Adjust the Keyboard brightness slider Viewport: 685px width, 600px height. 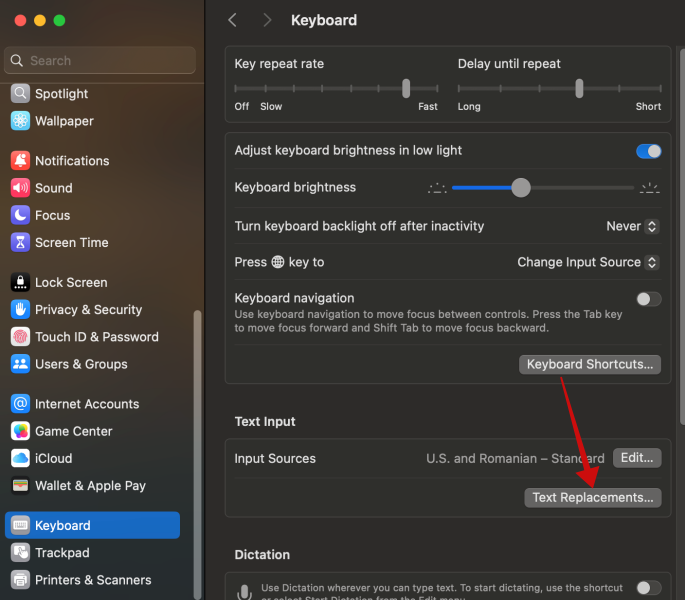521,188
